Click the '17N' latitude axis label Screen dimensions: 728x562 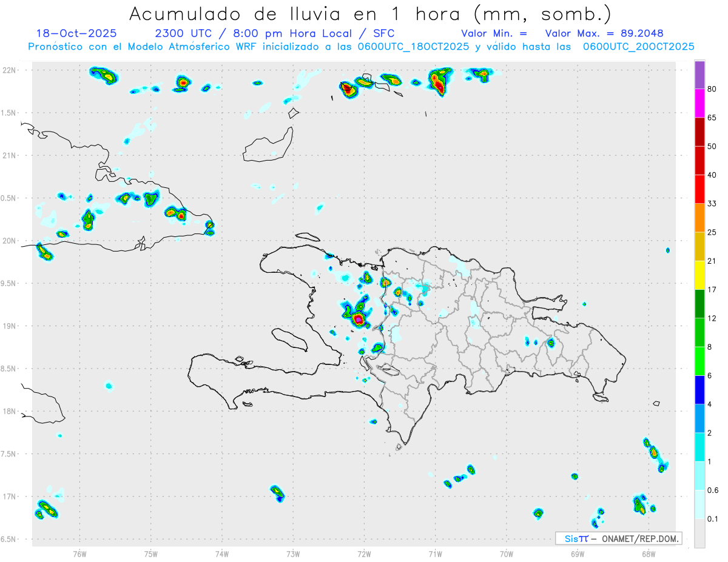coord(9,497)
